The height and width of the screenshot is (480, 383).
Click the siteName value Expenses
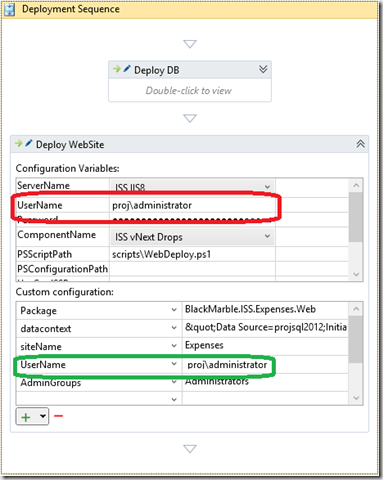(204, 345)
